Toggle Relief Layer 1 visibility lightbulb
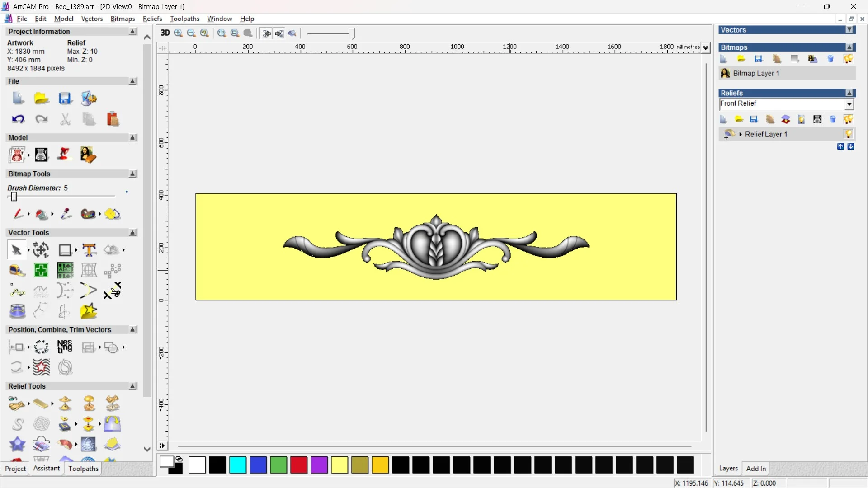The height and width of the screenshot is (488, 868). [x=848, y=134]
